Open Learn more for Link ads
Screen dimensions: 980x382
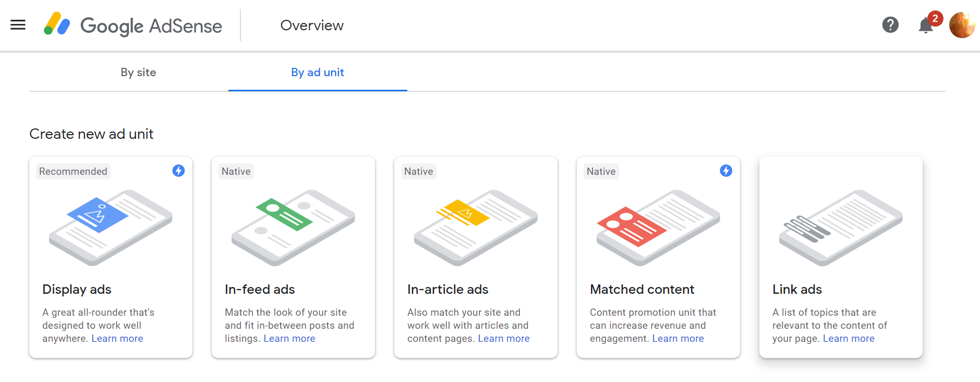point(849,338)
